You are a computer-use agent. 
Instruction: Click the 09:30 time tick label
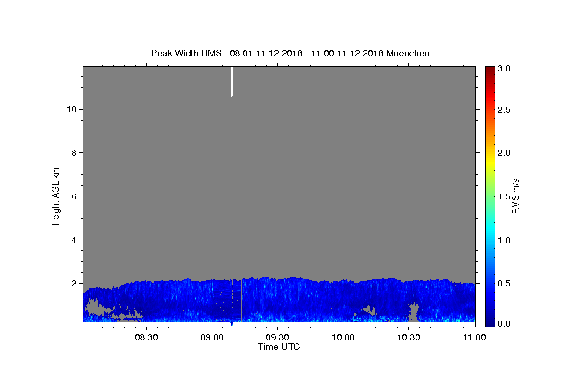tap(277, 337)
